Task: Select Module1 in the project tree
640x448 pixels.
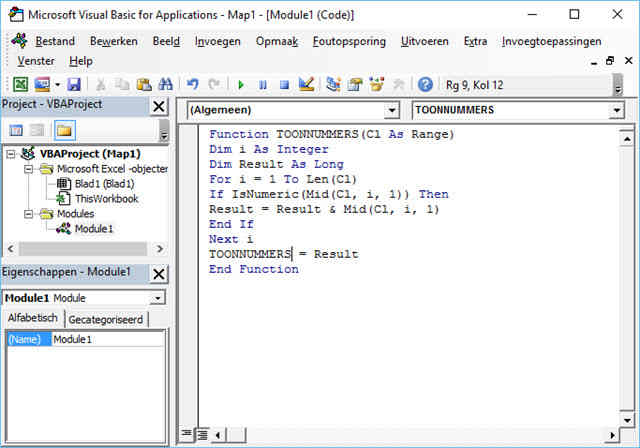Action: 93,228
